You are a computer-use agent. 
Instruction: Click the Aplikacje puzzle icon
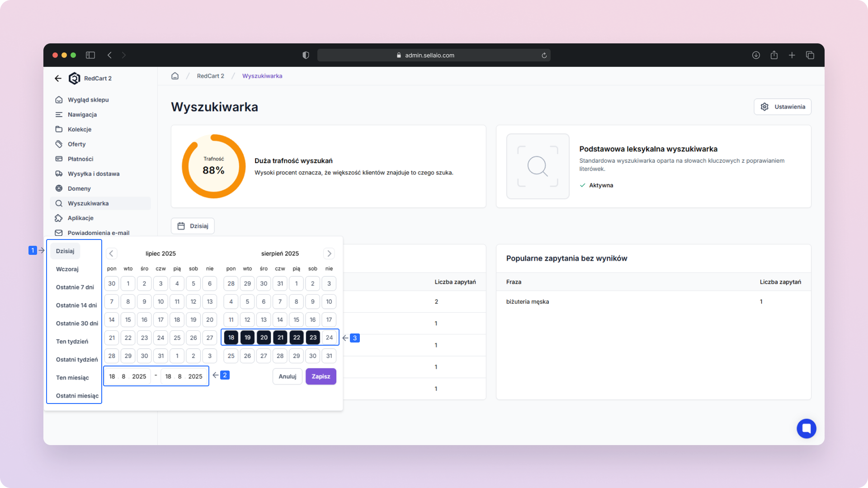[59, 218]
